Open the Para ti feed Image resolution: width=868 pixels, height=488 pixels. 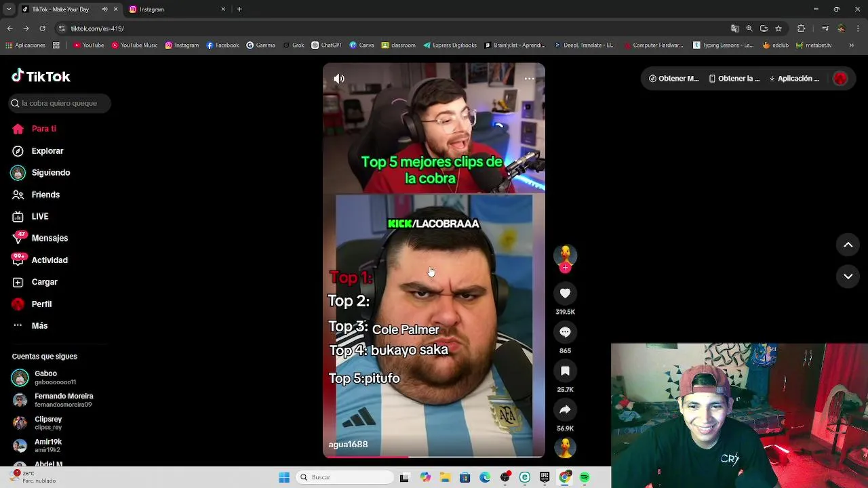(x=34, y=129)
